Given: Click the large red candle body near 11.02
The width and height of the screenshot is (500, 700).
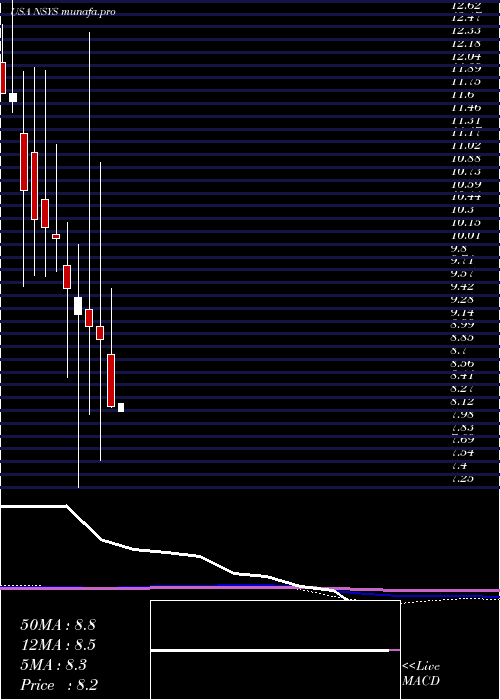Looking at the screenshot, I should pyautogui.click(x=24, y=162).
